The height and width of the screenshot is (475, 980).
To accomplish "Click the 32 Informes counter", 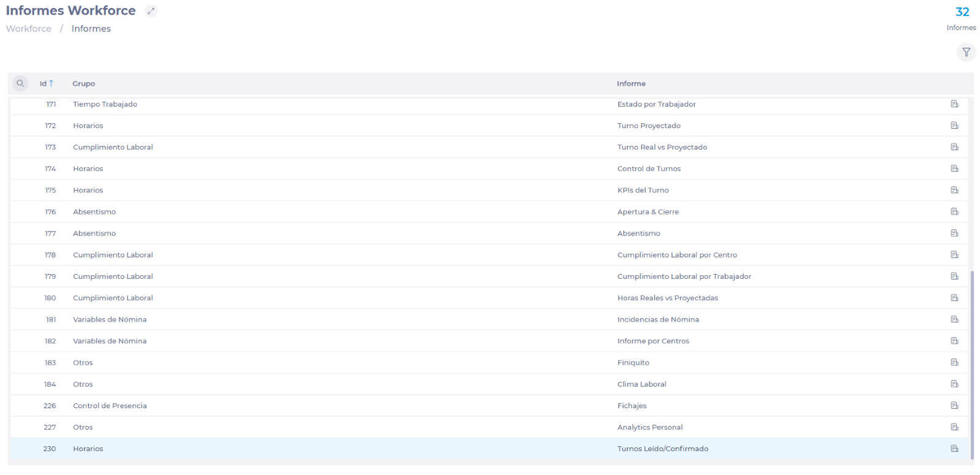I will (x=962, y=18).
